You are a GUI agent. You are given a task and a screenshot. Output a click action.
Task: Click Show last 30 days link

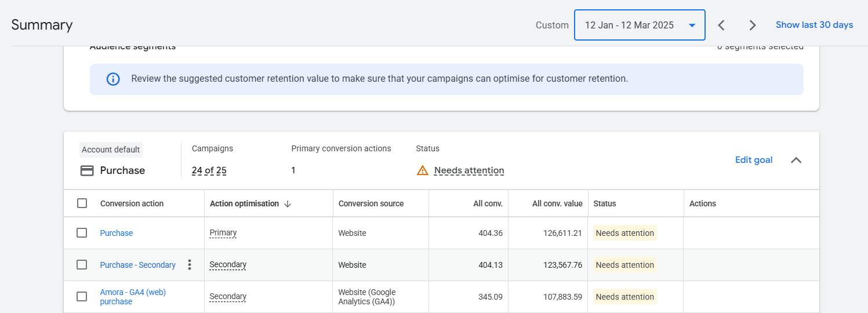pyautogui.click(x=814, y=25)
